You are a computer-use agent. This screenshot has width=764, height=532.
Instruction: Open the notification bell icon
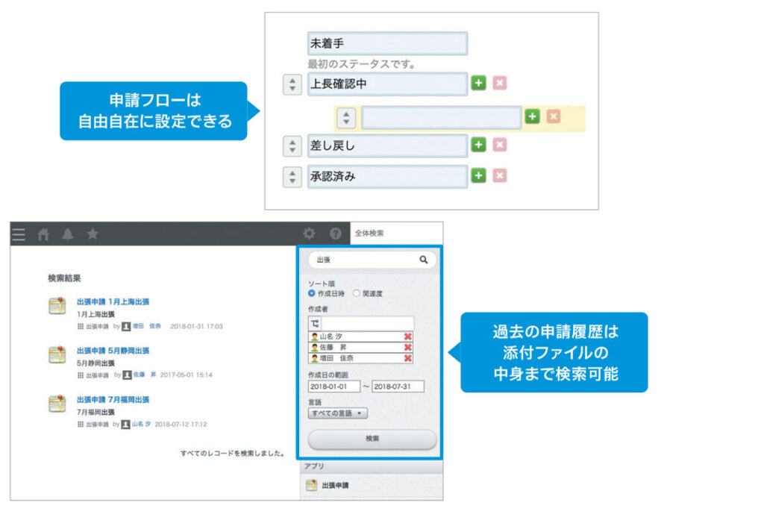[67, 233]
